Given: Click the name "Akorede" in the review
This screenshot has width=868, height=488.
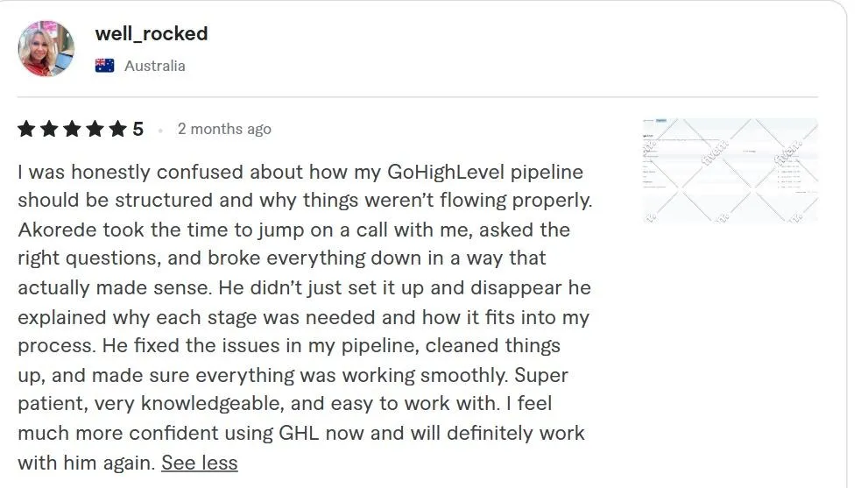Looking at the screenshot, I should (55, 230).
